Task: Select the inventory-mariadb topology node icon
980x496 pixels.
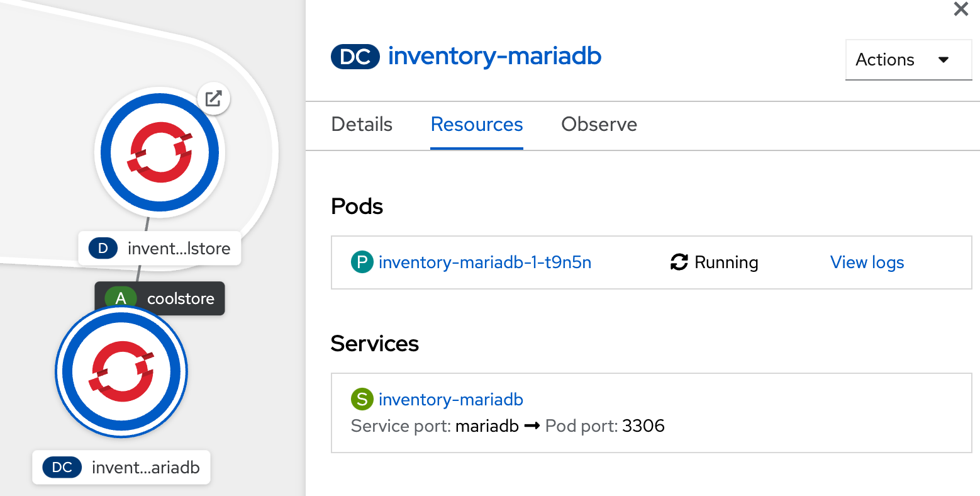Action: (x=121, y=371)
